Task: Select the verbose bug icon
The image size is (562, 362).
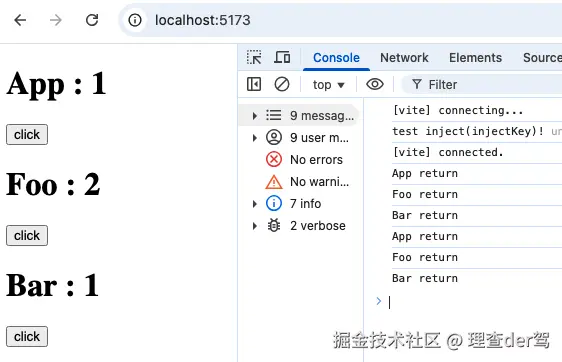Action: [274, 226]
